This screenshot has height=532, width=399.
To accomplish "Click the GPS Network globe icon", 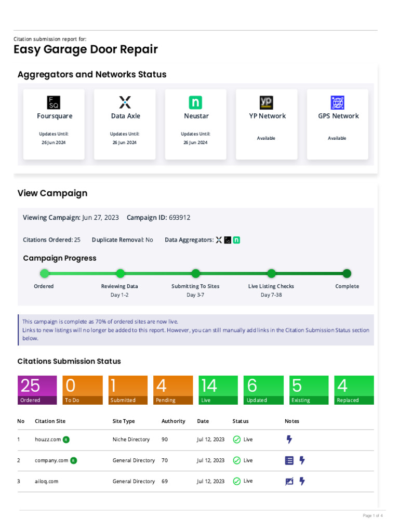I will (337, 102).
